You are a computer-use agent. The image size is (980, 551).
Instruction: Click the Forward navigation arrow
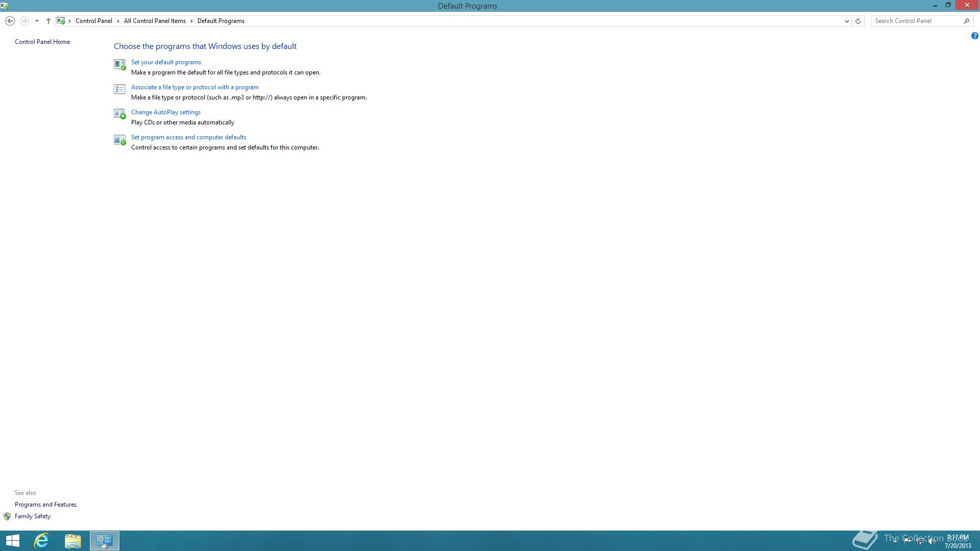pyautogui.click(x=24, y=21)
